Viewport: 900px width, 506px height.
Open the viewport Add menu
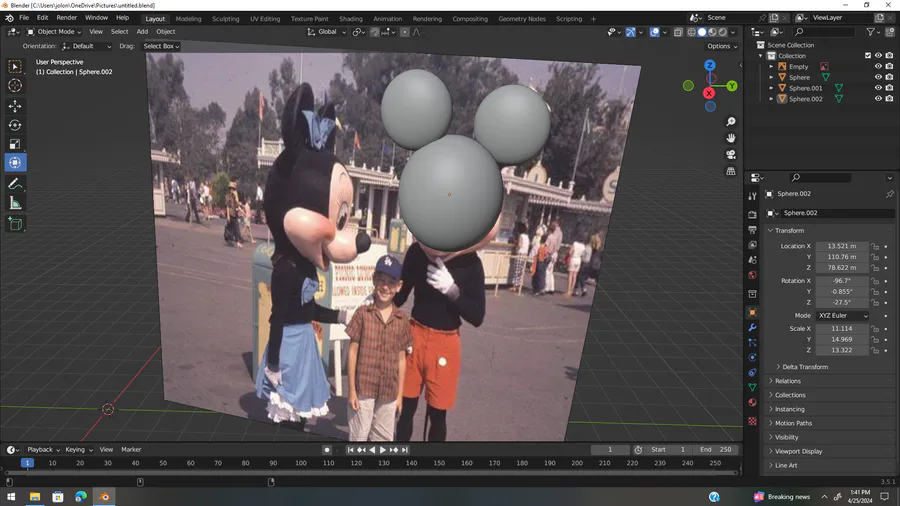coord(142,32)
